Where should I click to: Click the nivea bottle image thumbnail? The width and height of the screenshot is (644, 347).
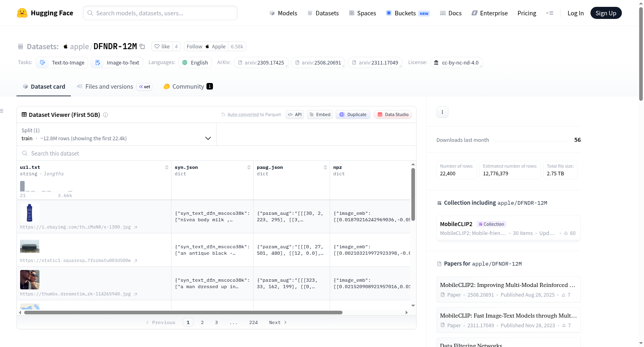(30, 213)
